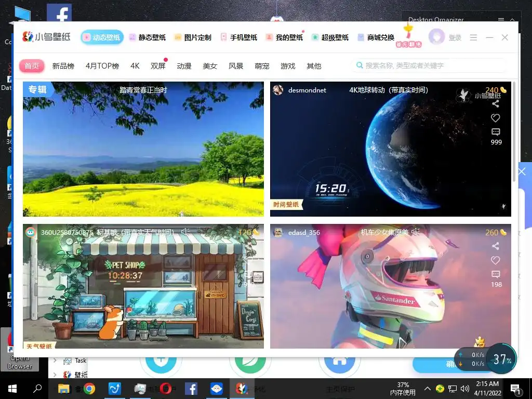Viewport: 532px width, 399px height.
Task: Select 游戏 category
Action: coord(288,66)
